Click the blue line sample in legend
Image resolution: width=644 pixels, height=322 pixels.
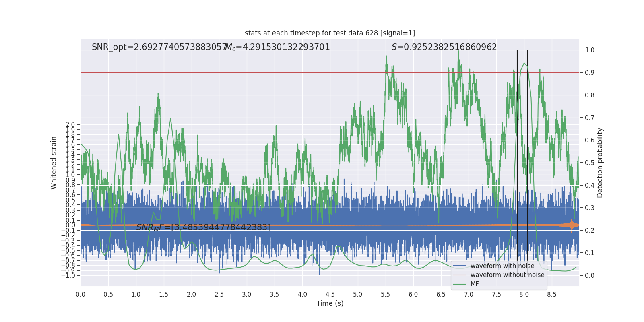pos(460,266)
